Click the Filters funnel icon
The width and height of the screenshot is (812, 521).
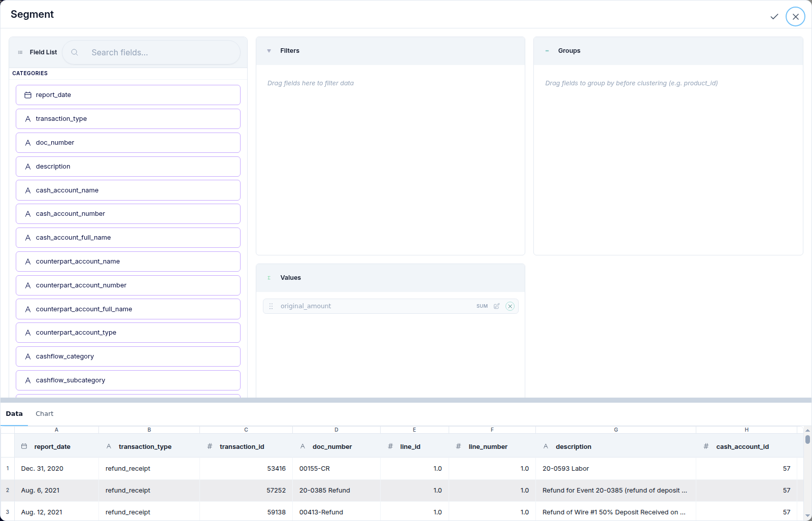click(x=269, y=51)
